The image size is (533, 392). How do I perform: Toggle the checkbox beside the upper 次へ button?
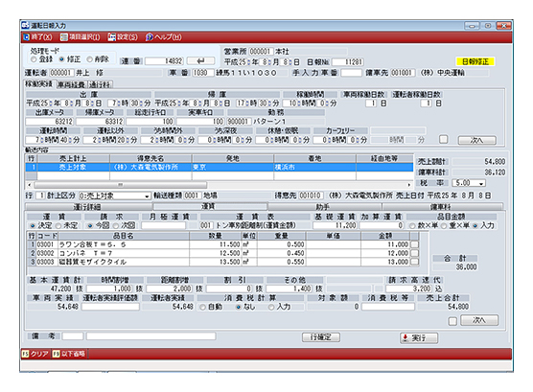click(443, 139)
